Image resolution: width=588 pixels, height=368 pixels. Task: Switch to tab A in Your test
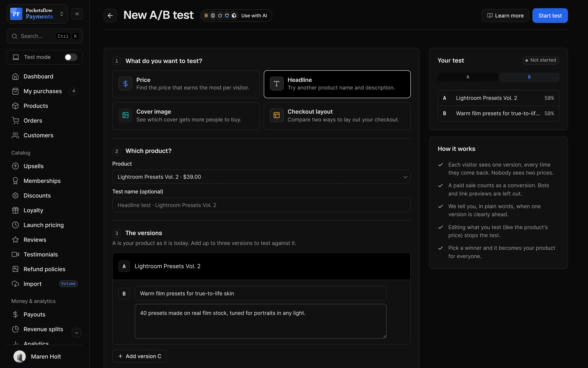pos(468,77)
